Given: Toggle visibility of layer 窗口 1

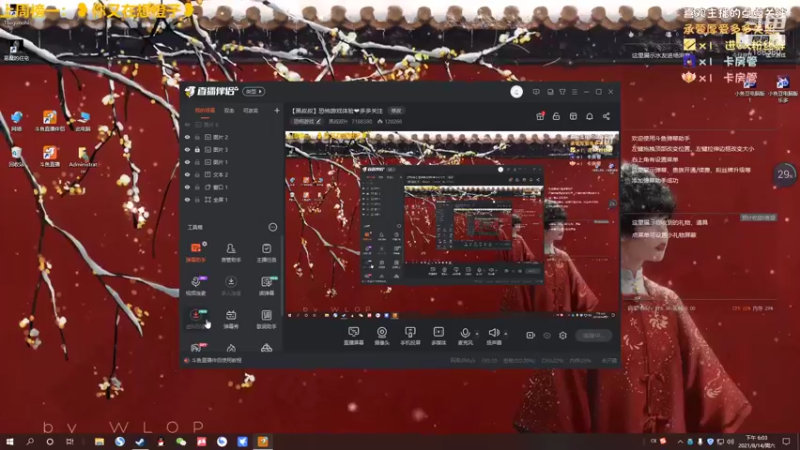Looking at the screenshot, I should click(187, 187).
